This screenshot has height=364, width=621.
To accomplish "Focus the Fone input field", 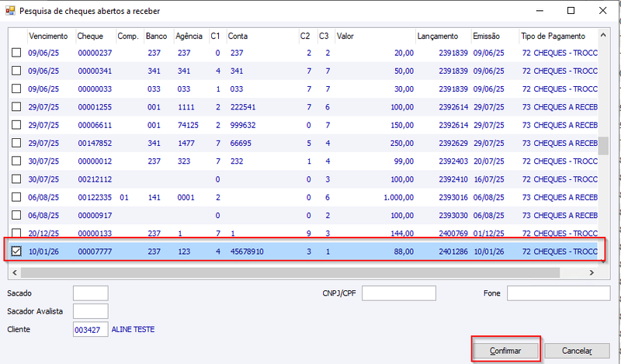I will 558,293.
